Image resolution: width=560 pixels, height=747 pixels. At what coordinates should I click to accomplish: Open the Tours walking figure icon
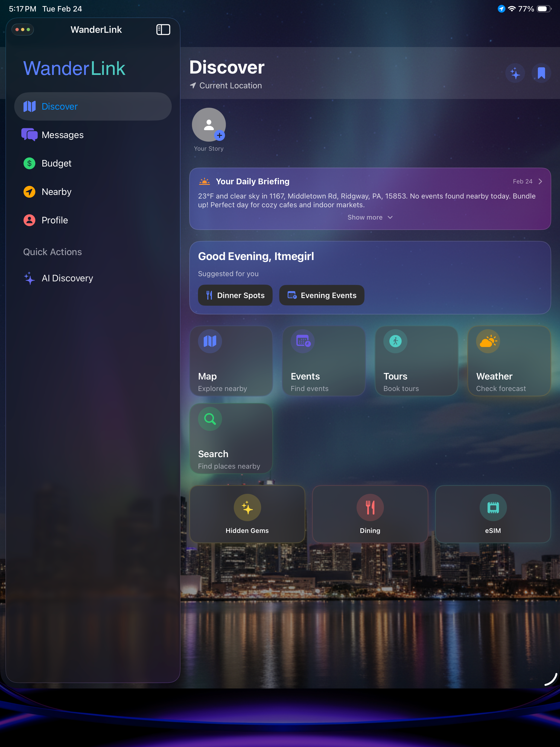point(395,341)
